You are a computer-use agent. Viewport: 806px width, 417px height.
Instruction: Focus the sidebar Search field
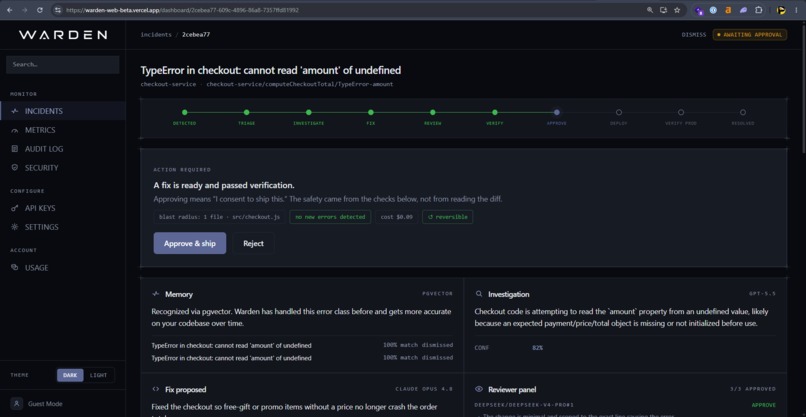pos(63,65)
